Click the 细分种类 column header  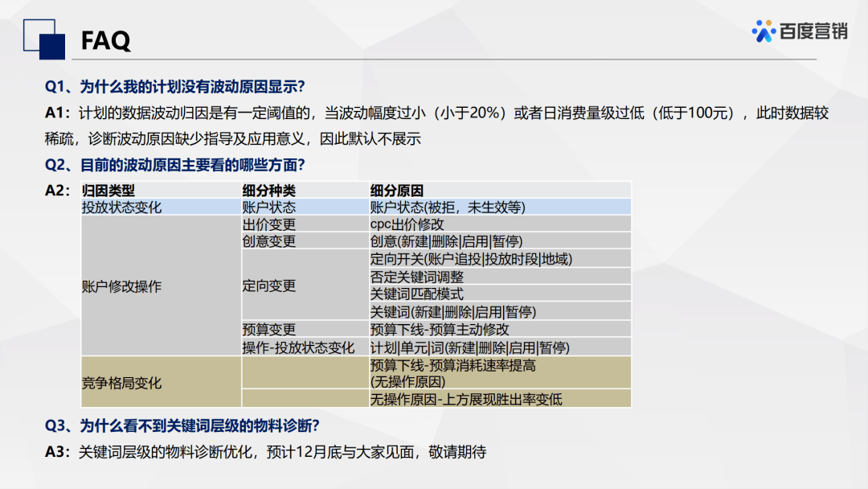pos(305,190)
